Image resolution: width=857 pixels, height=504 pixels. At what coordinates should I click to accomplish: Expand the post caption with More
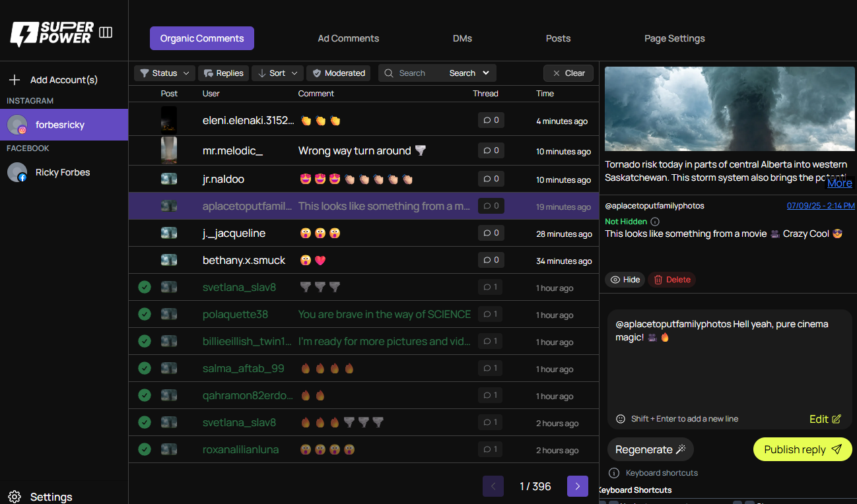pyautogui.click(x=840, y=183)
